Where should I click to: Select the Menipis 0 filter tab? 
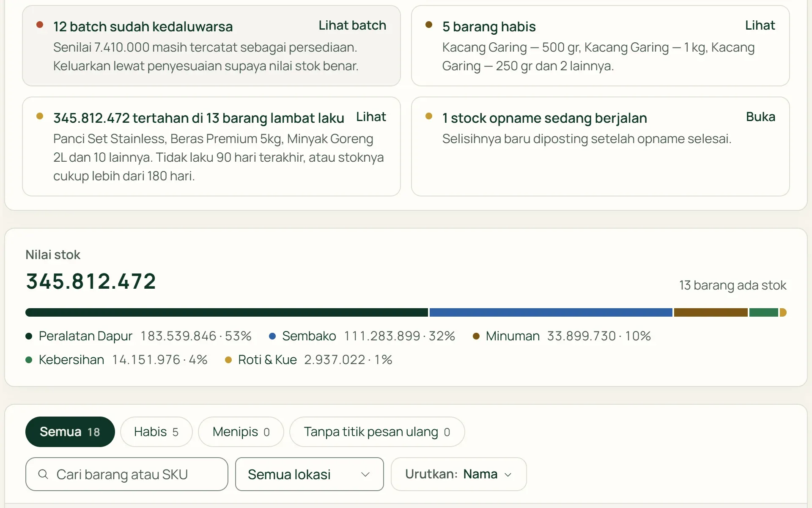pos(241,432)
